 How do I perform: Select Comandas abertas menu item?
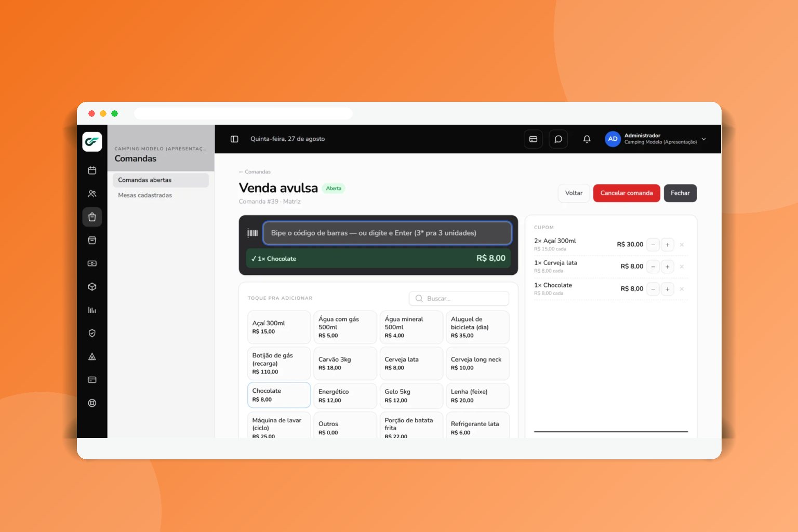pos(161,180)
